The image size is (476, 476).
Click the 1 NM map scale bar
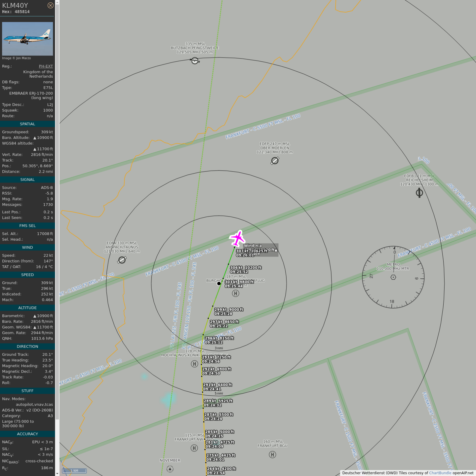pyautogui.click(x=74, y=471)
